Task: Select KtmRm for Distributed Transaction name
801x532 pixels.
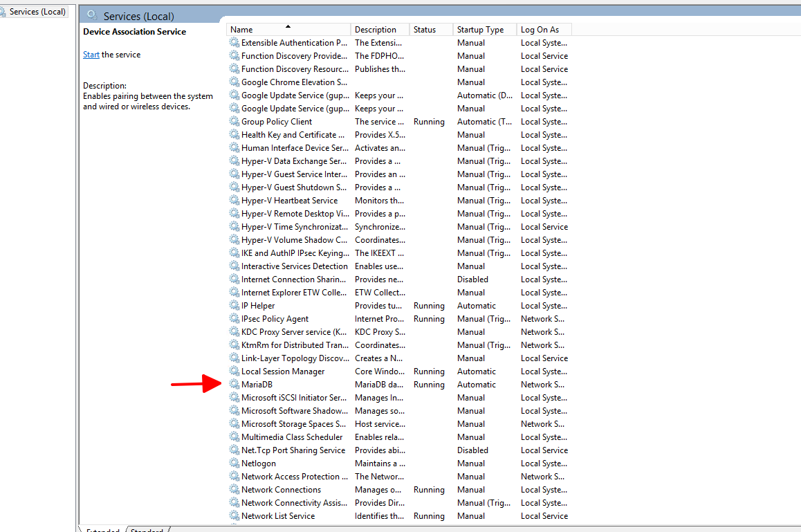Action: click(x=295, y=345)
